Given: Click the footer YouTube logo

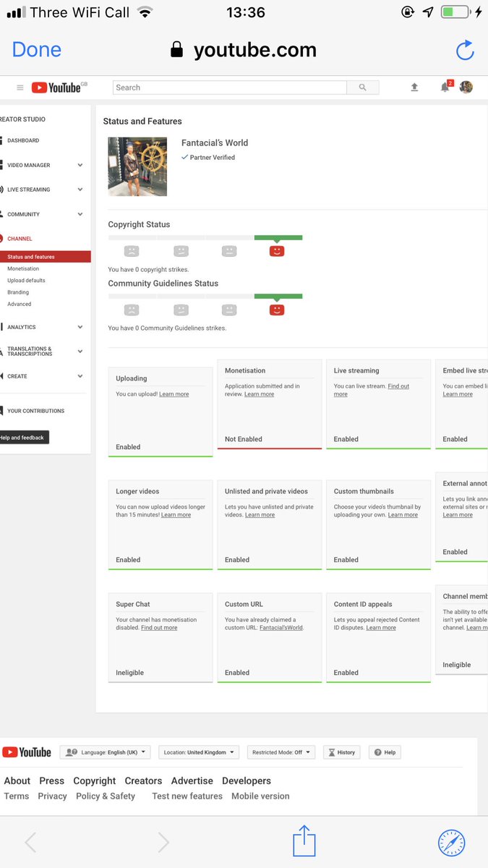Looking at the screenshot, I should click(27, 752).
